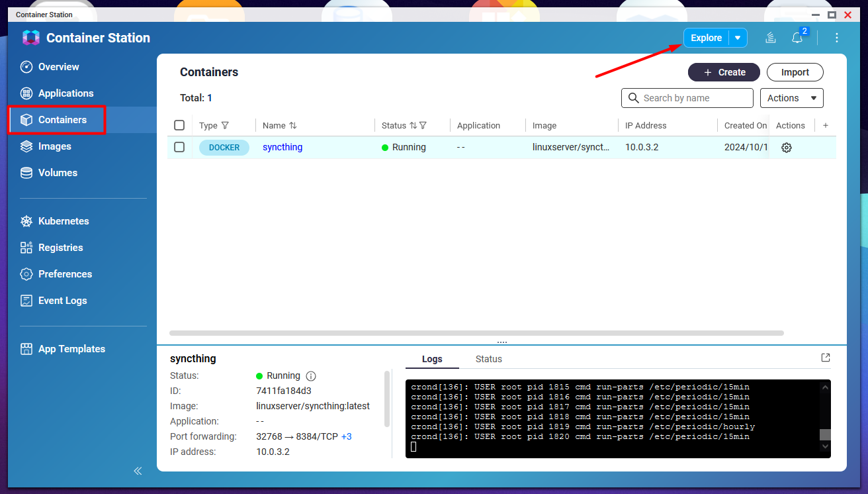Switch to the Status tab

coord(488,359)
